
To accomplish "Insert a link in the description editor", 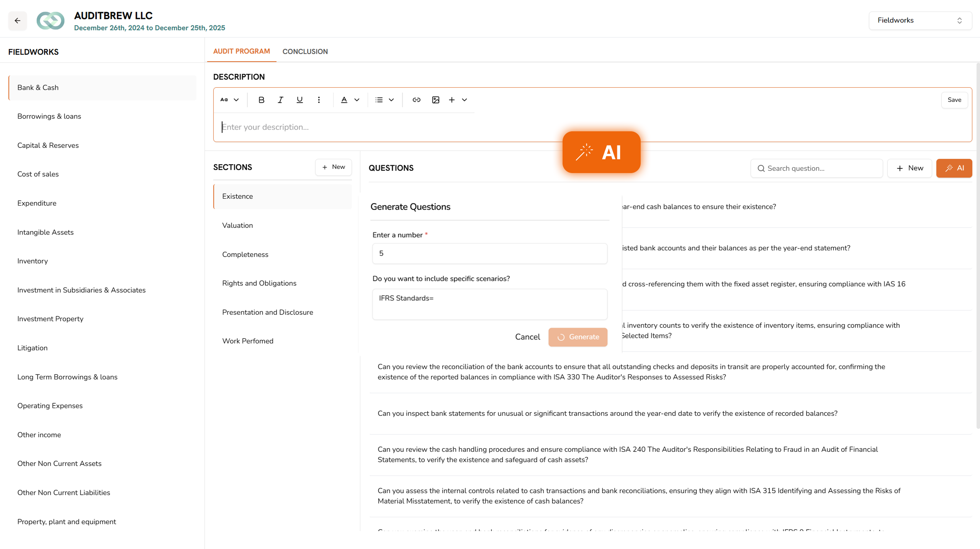I will click(416, 100).
